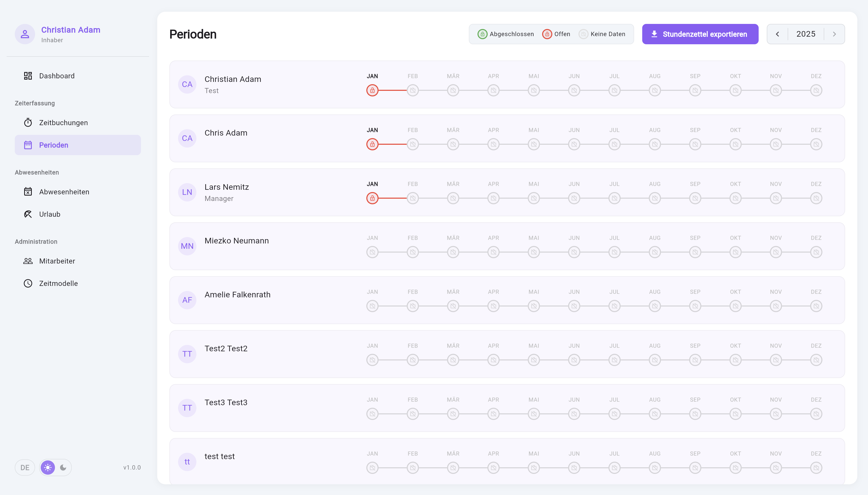The image size is (868, 495).
Task: Select Chris Adam's FEB timeline marker
Action: coord(413,144)
